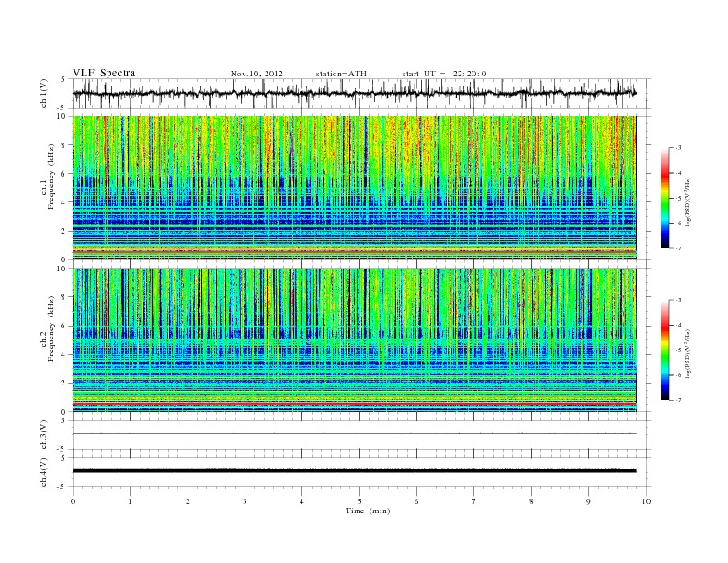
Task: Click the "Time (min)" x-axis title
Action: point(368,511)
